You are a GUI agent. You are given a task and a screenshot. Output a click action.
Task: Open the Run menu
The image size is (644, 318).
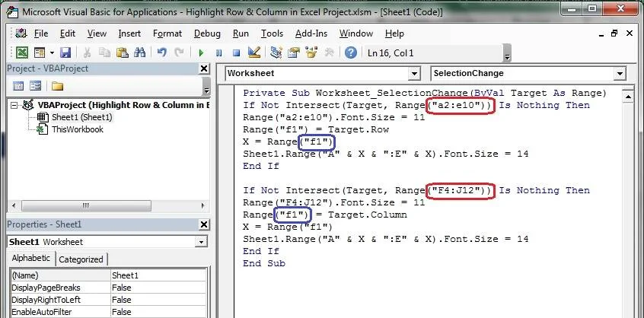(x=241, y=33)
